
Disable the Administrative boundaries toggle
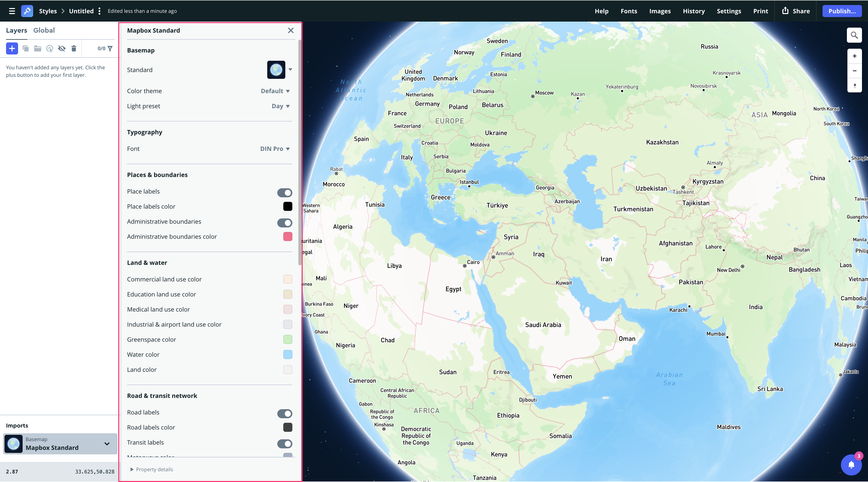pyautogui.click(x=284, y=223)
